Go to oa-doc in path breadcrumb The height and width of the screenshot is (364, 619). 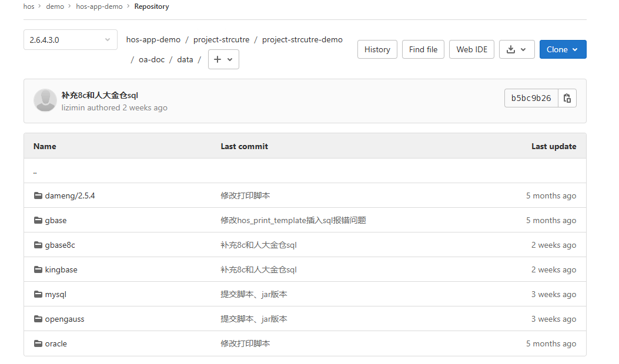point(152,60)
